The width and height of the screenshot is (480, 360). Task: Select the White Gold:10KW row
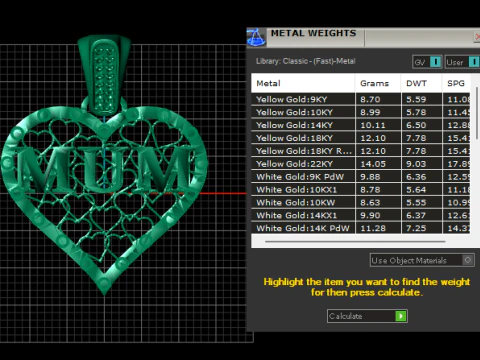[361, 203]
